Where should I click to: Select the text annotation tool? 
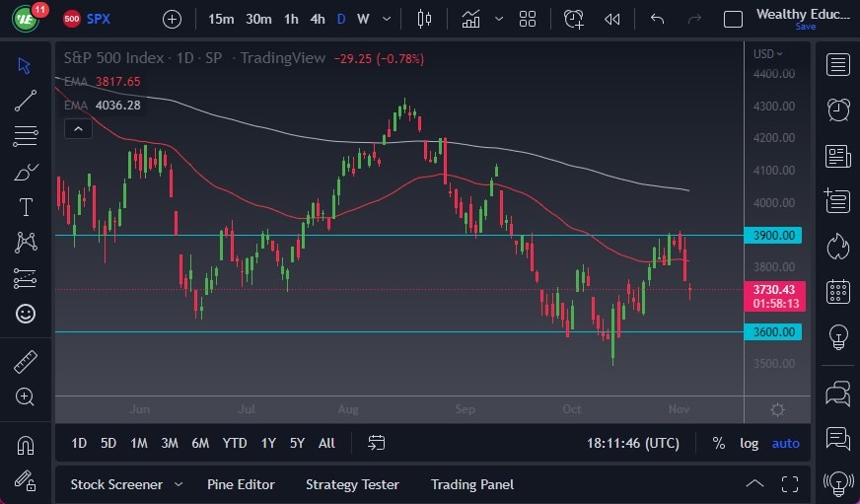(x=26, y=207)
